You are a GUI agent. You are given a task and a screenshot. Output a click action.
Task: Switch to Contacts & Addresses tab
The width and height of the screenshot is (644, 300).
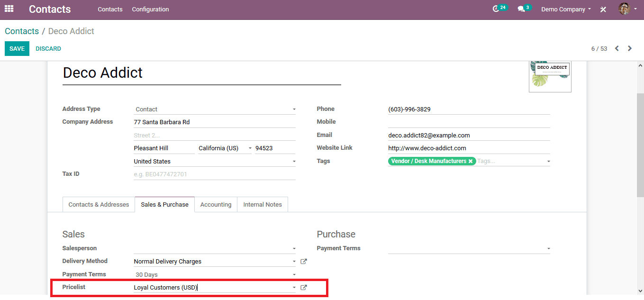99,204
